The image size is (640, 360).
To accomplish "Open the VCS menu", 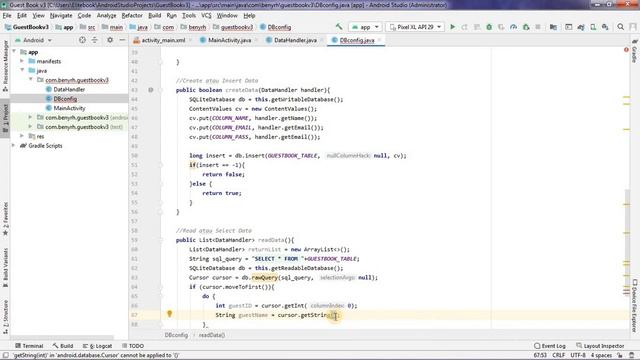I will (x=206, y=16).
